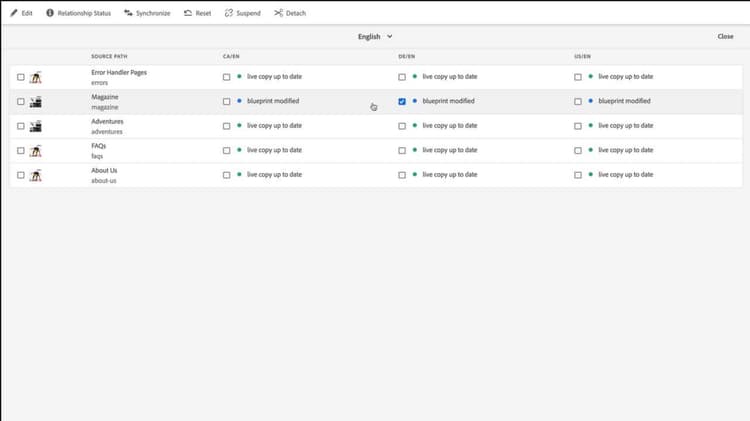This screenshot has height=421, width=750.
Task: Check CA/EN checkbox for Adventures
Action: coord(226,126)
